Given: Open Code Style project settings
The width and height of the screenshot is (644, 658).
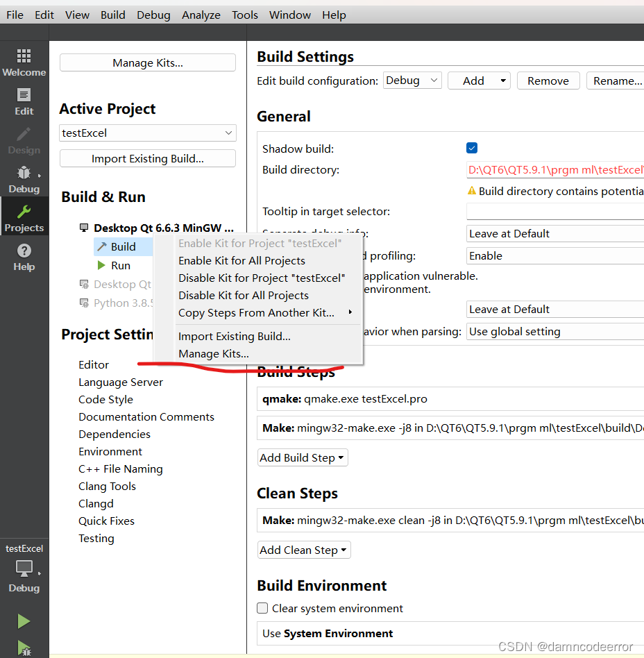Looking at the screenshot, I should pyautogui.click(x=105, y=400).
